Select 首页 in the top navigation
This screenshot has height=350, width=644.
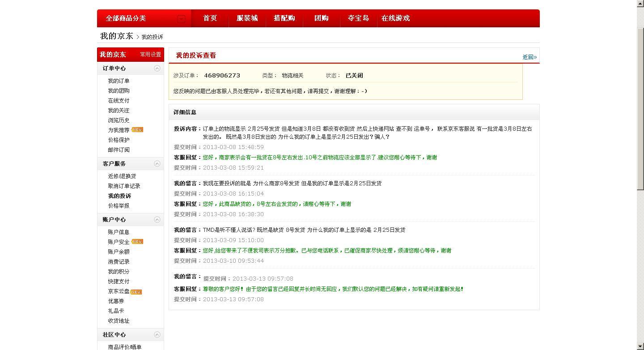pyautogui.click(x=209, y=18)
